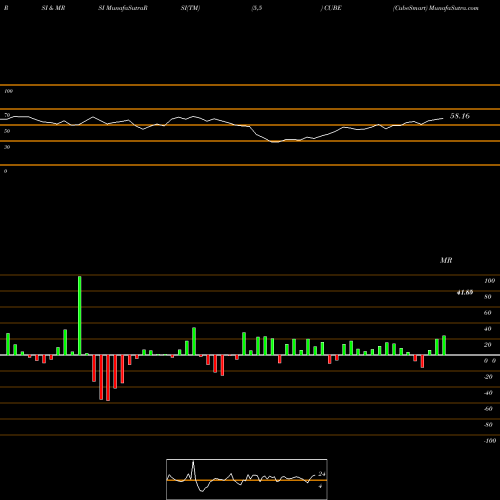The image size is (500, 500).
Task: Click the 24 value in the mini chart
Action: coord(322,474)
